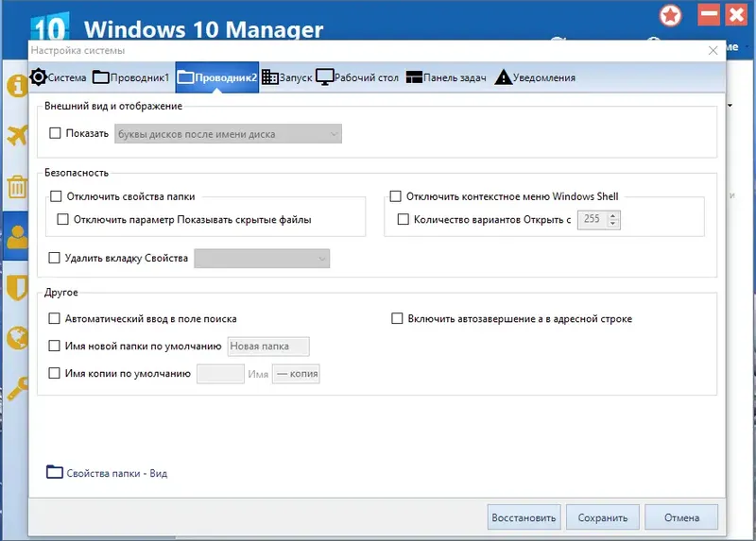Close the Windows 10 Manager main window

737,14
